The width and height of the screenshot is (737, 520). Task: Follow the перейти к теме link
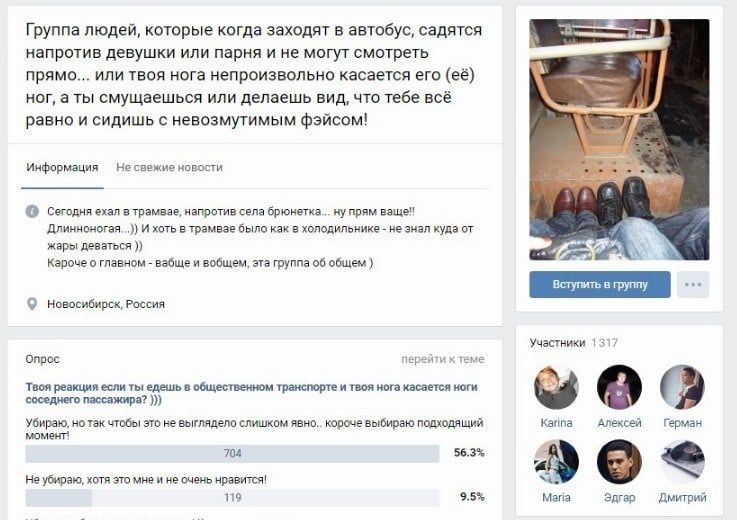pyautogui.click(x=442, y=359)
